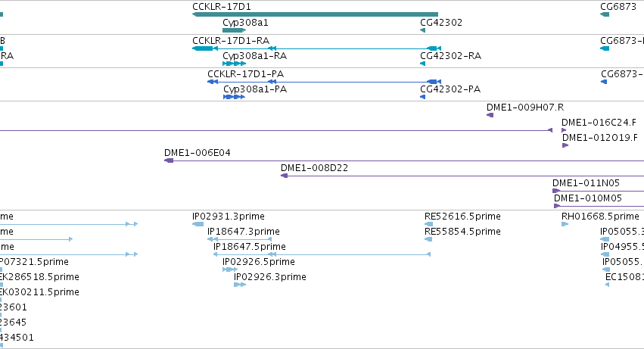Select the DME1-006E04 clone feature

tap(404, 160)
